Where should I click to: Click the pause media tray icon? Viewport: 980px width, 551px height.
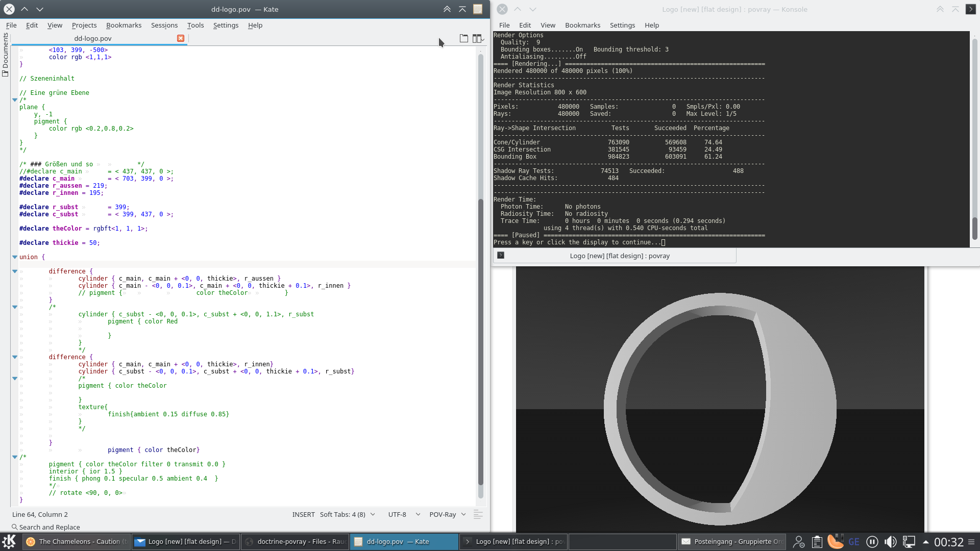coord(872,542)
